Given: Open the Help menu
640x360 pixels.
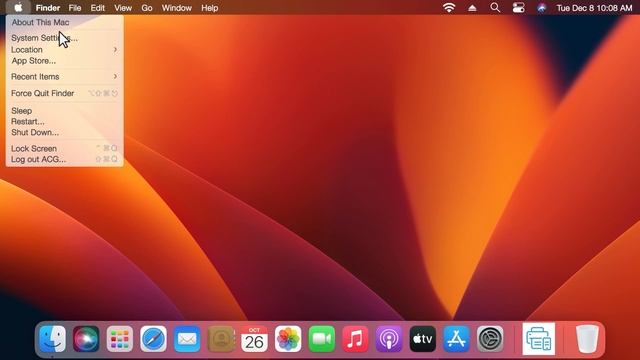Looking at the screenshot, I should click(x=210, y=8).
